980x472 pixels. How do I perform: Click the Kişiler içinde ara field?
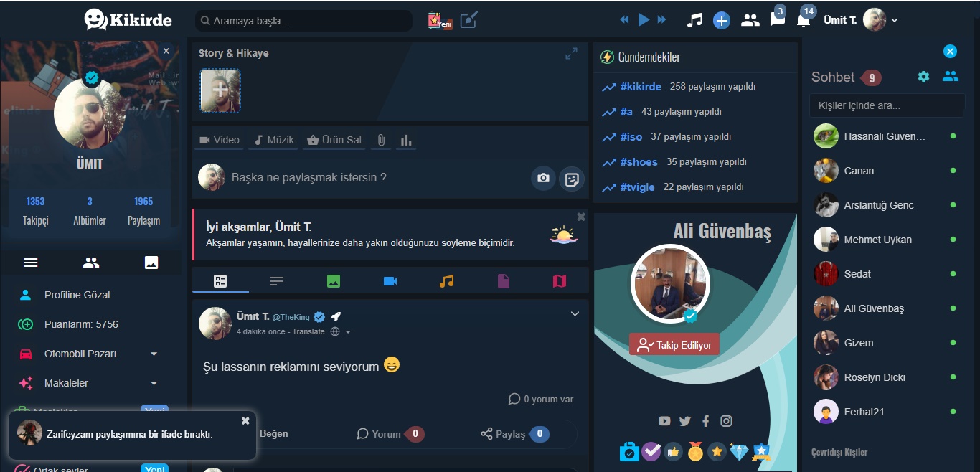tap(887, 105)
